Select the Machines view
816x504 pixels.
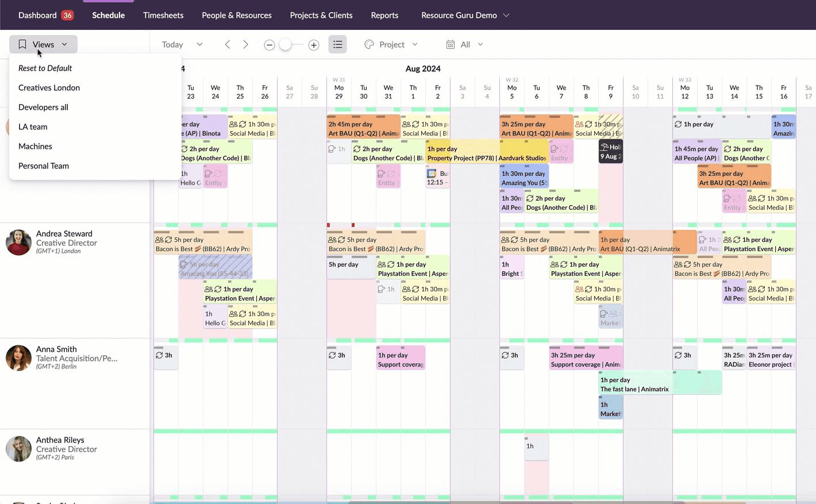(35, 146)
